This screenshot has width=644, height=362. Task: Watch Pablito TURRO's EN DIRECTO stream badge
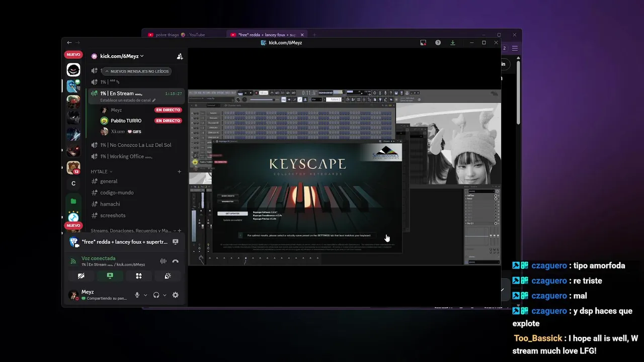coord(168,121)
